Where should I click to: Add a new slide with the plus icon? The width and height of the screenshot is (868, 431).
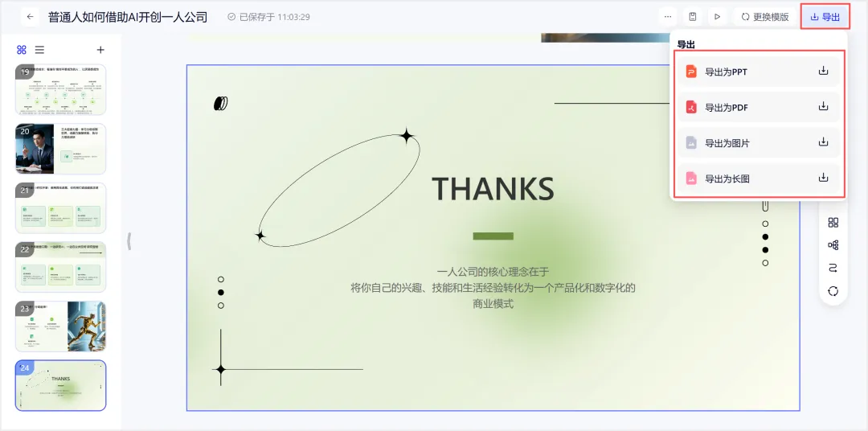(100, 50)
